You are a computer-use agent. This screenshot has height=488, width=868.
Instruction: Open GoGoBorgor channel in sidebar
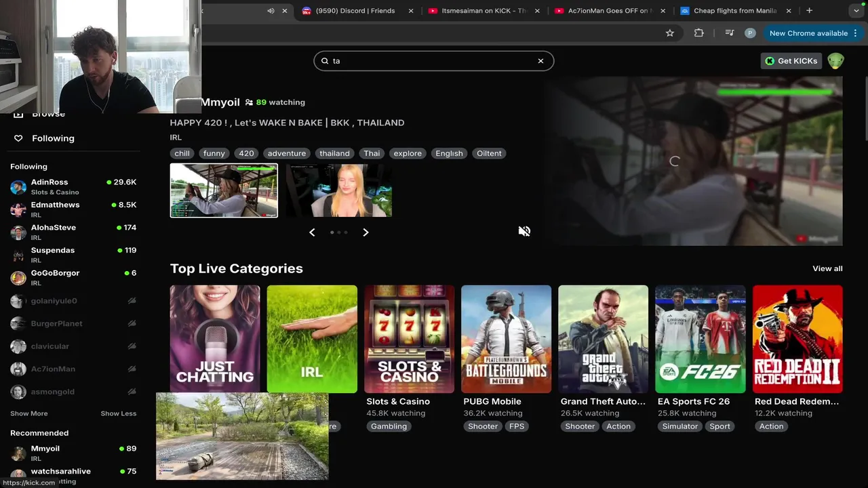(x=73, y=277)
